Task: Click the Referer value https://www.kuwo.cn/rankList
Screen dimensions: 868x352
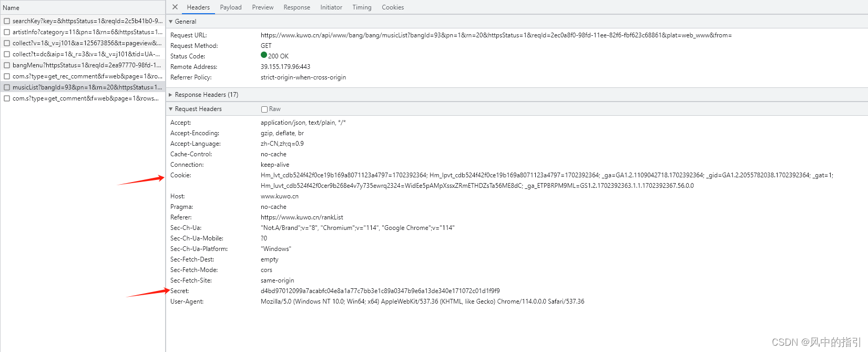Action: (302, 217)
